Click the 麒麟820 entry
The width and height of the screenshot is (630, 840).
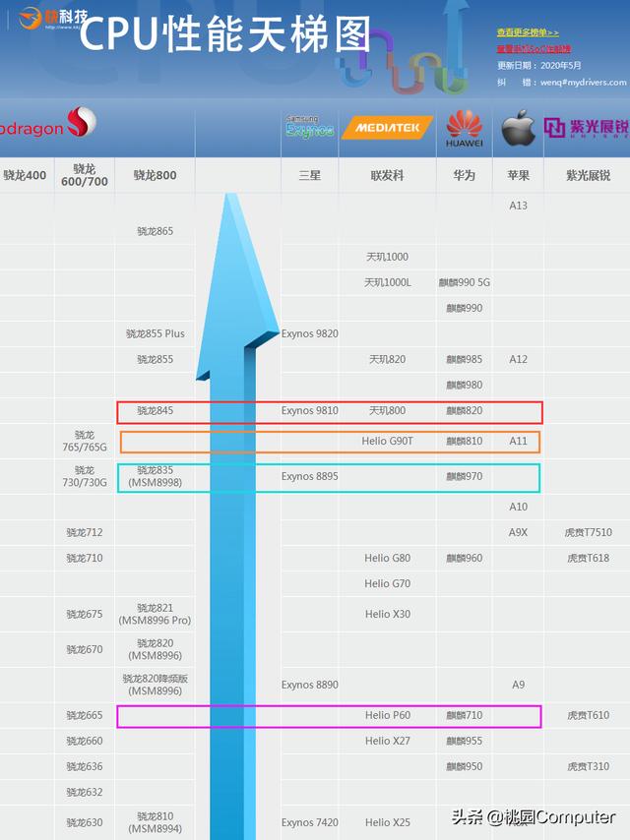click(x=465, y=410)
